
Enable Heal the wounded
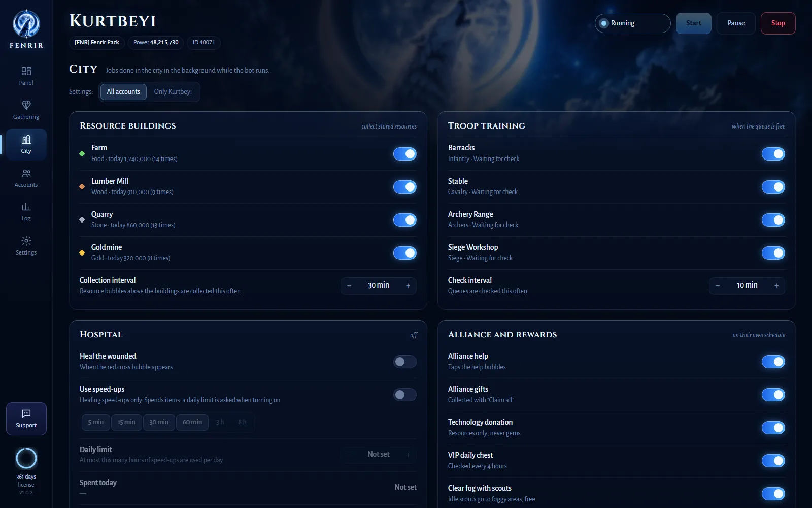[405, 362]
